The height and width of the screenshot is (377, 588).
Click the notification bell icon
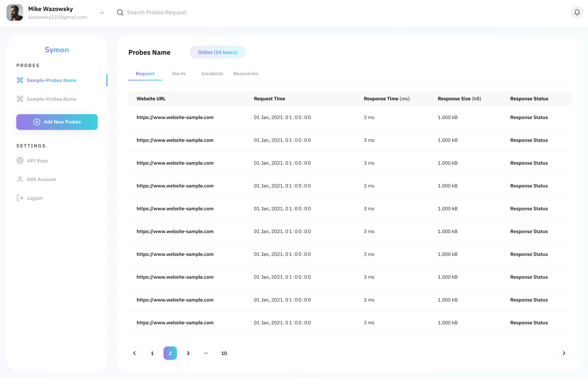point(577,13)
